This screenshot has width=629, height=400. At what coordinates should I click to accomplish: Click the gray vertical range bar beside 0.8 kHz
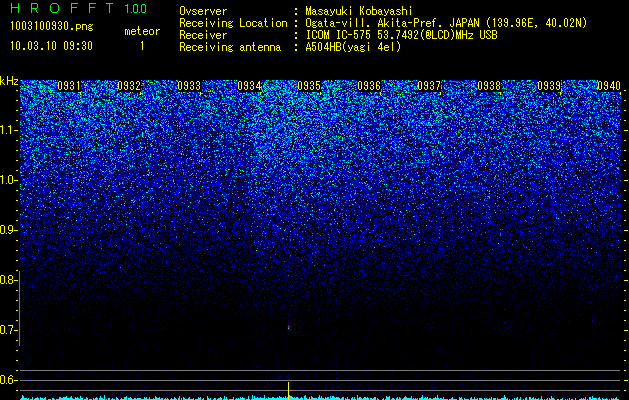[20, 308]
